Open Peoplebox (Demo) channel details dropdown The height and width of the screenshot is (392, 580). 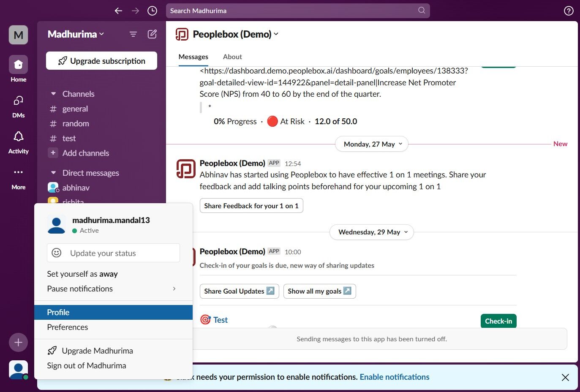coord(236,34)
